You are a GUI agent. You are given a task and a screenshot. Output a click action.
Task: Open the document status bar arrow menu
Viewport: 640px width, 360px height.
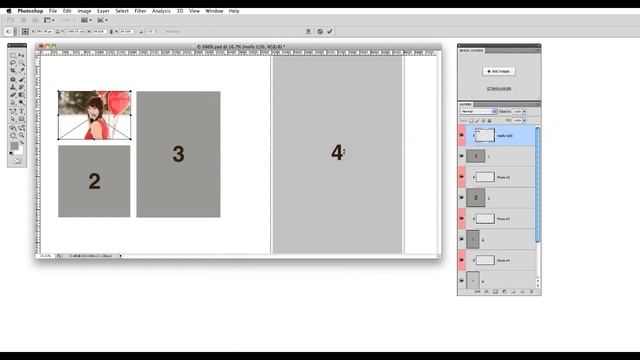pyautogui.click(x=120, y=256)
